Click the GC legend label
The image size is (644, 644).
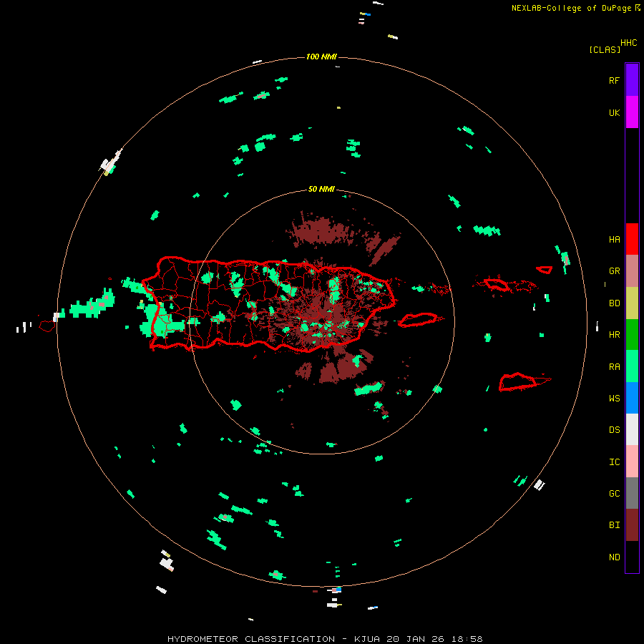click(614, 494)
